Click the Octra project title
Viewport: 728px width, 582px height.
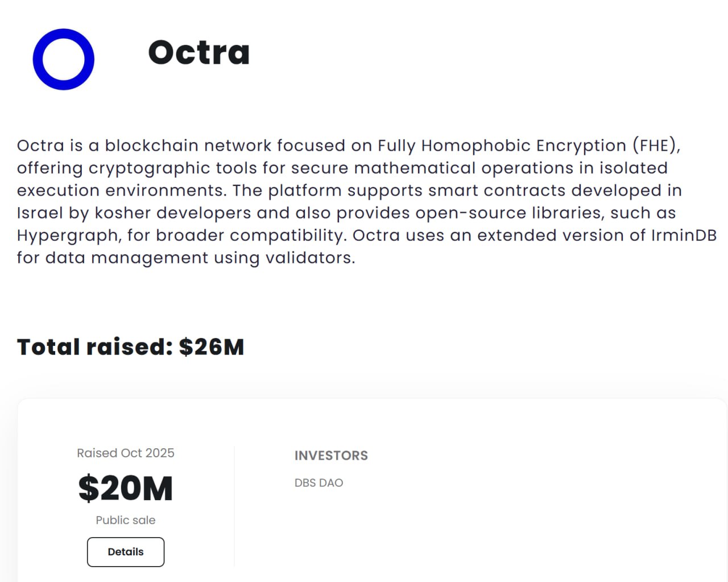199,52
